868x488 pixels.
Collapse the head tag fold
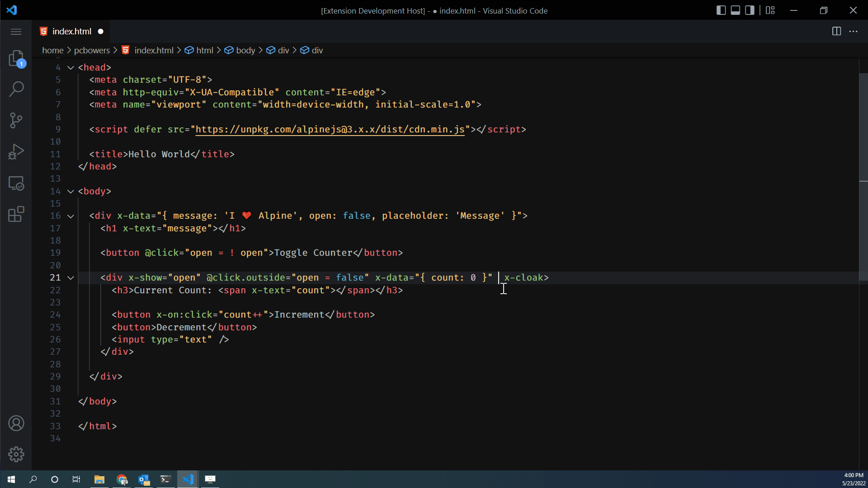coord(71,67)
